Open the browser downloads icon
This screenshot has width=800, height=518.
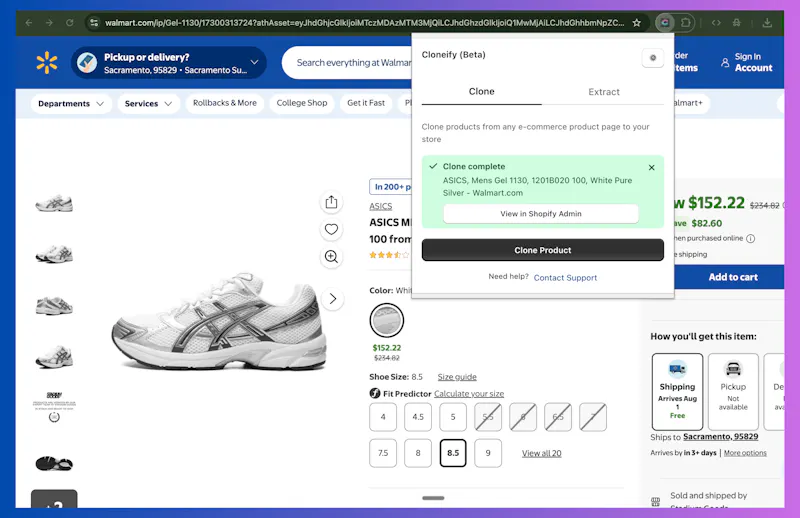click(767, 22)
